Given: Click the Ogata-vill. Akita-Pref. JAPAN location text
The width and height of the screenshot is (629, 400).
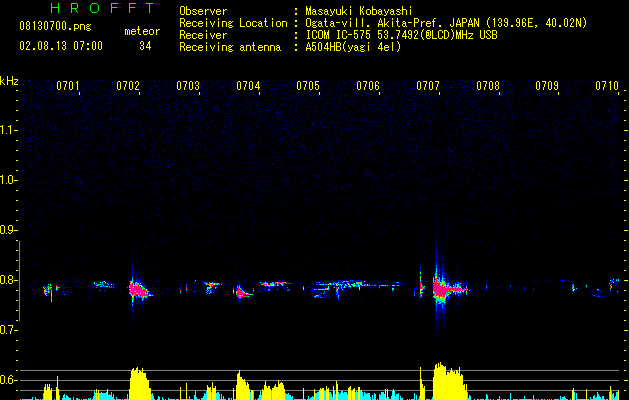Looking at the screenshot, I should pos(446,23).
